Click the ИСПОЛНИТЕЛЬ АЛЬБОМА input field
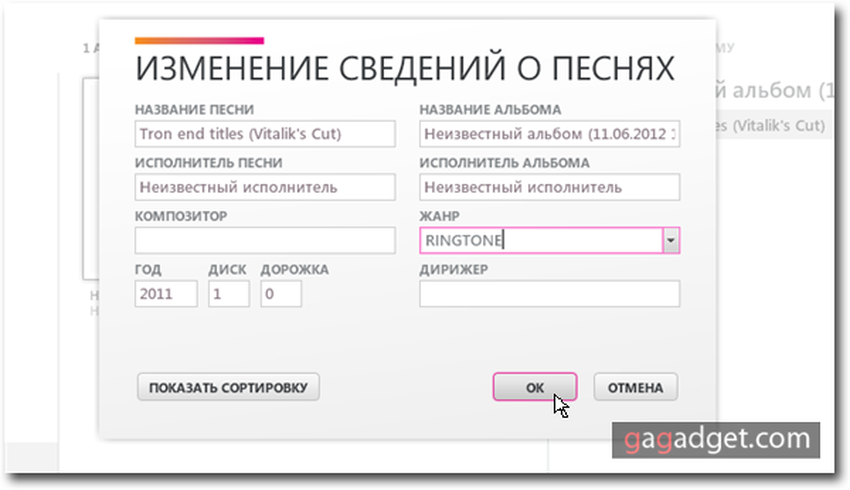Screen dimensions: 850x490 click(550, 188)
